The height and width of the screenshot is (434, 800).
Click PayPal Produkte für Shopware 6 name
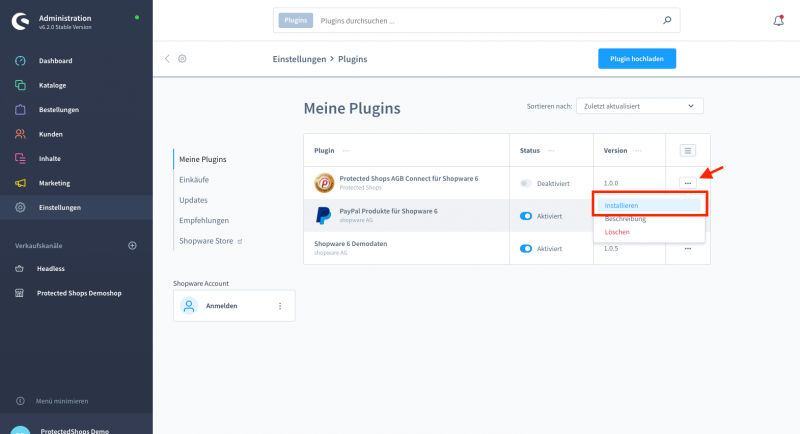388,211
